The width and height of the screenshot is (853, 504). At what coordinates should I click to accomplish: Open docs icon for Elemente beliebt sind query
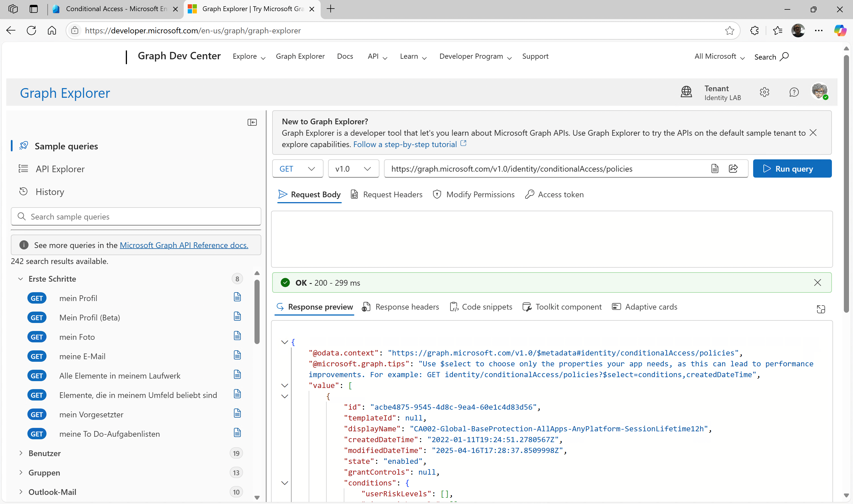pyautogui.click(x=237, y=394)
